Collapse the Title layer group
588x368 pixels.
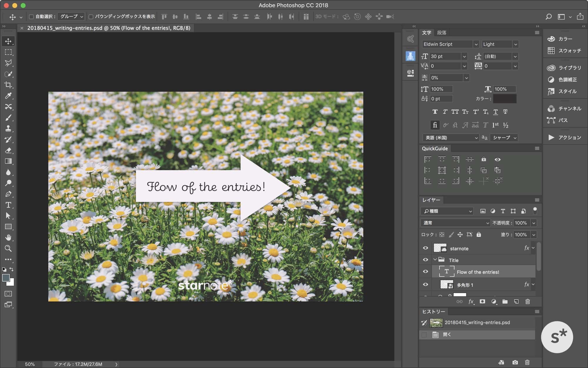(435, 260)
